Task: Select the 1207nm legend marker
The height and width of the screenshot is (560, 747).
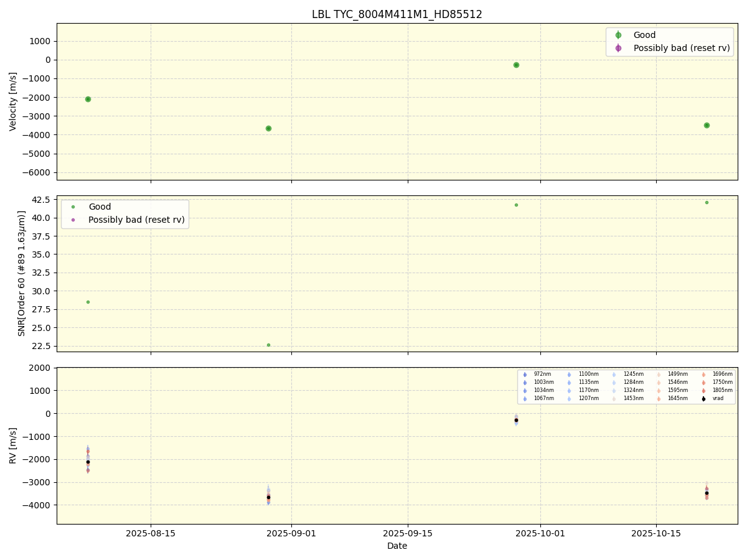Action: coord(569,399)
